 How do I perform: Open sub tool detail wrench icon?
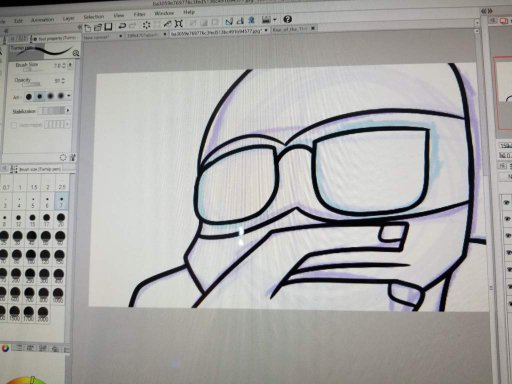[73, 157]
